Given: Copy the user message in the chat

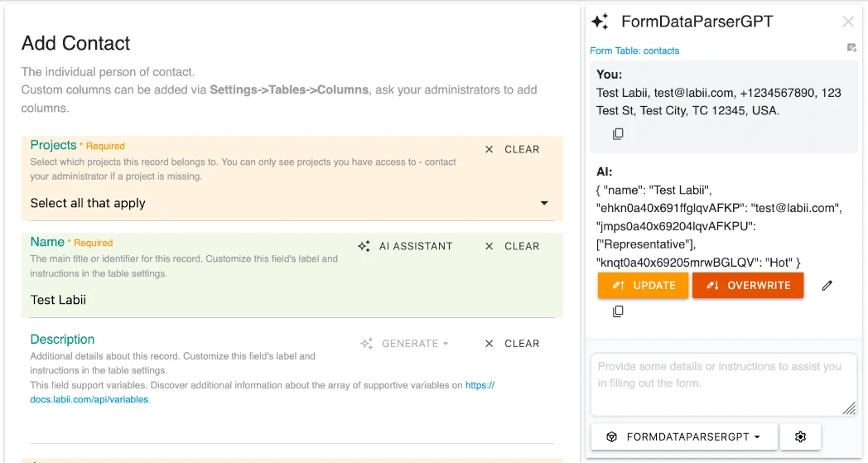Looking at the screenshot, I should point(618,134).
